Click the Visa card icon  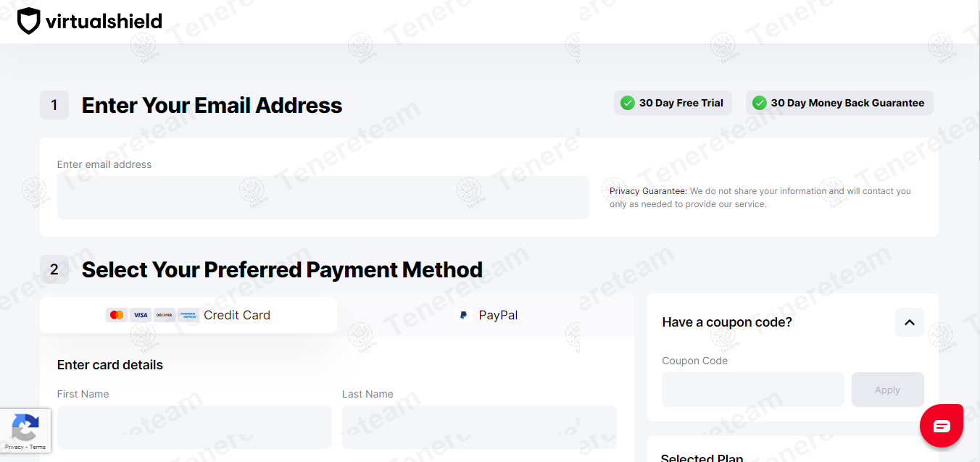pyautogui.click(x=141, y=314)
